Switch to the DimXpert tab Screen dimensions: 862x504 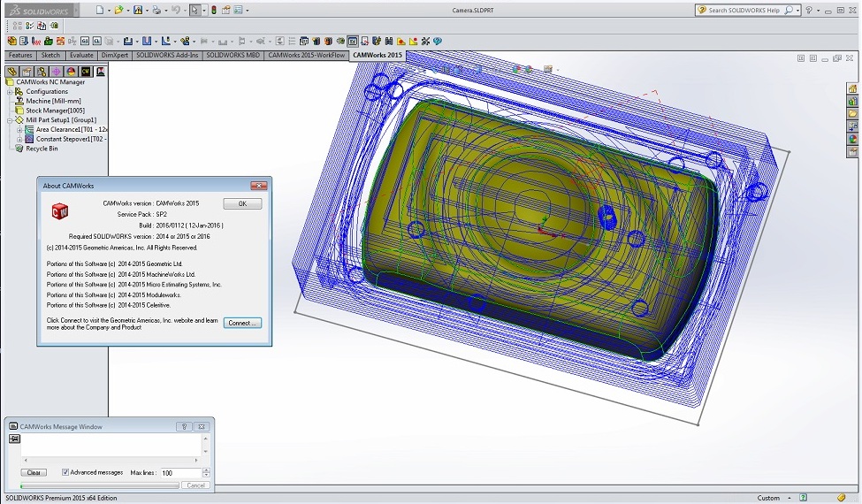tap(115, 55)
